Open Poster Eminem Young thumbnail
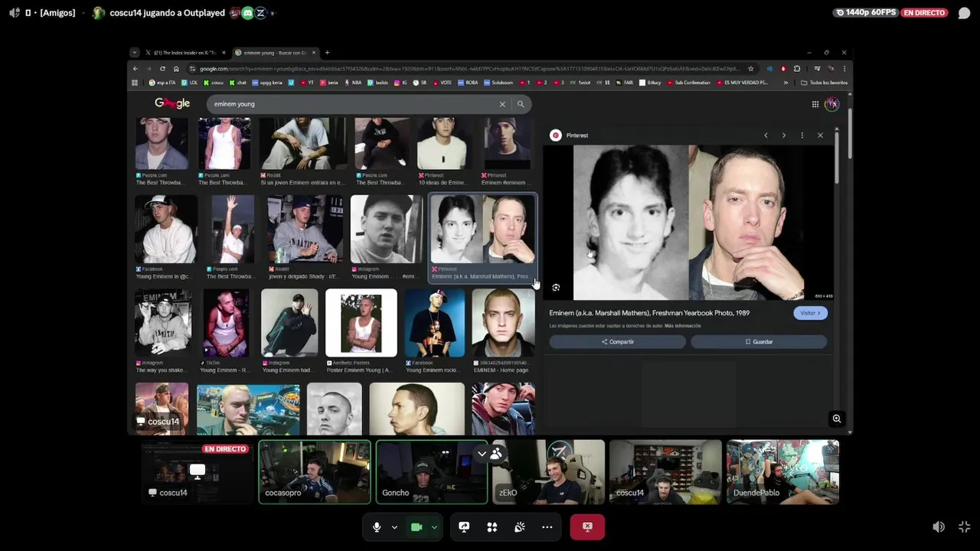The height and width of the screenshot is (551, 980). tap(361, 331)
